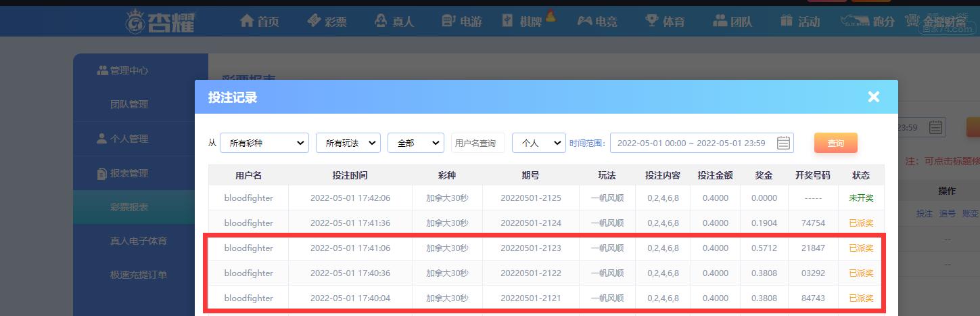
Task: Click the 投注内容 column header
Action: click(663, 175)
